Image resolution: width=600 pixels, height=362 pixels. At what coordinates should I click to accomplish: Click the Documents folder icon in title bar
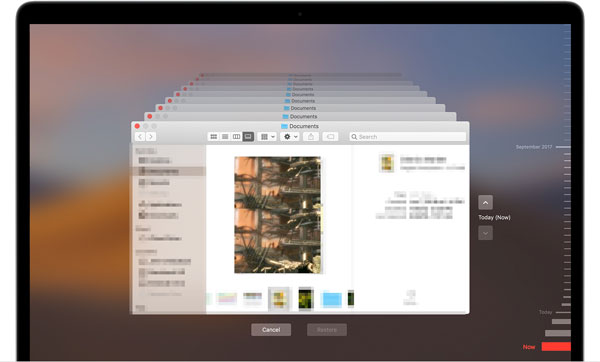tap(284, 126)
